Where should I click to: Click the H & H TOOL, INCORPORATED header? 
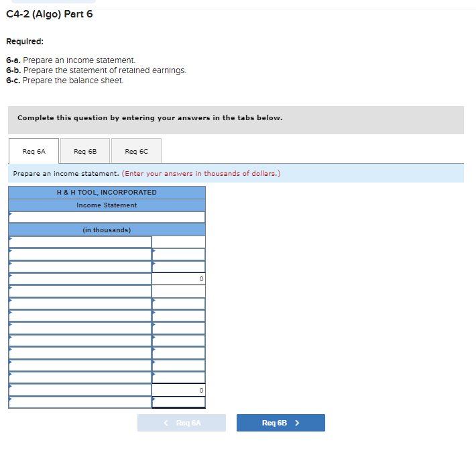point(107,193)
